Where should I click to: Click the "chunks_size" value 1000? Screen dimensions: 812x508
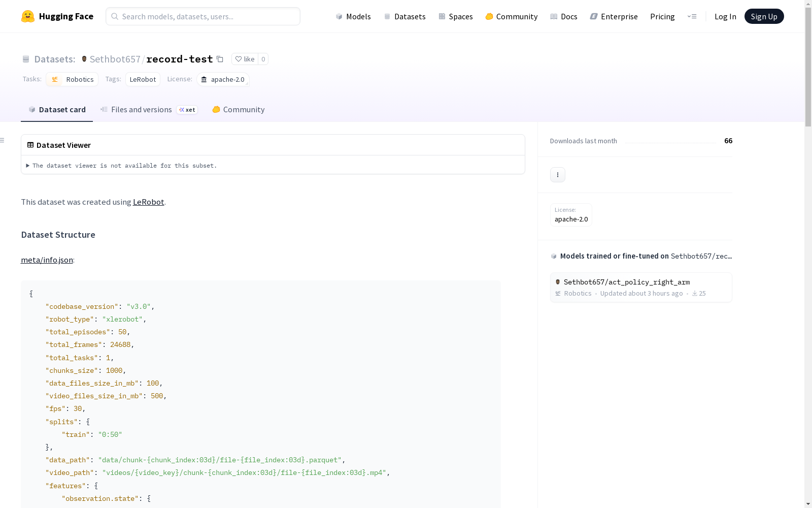(x=114, y=370)
